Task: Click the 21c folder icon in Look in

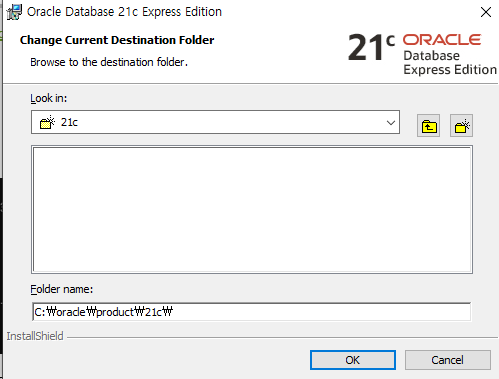Action: (x=47, y=122)
